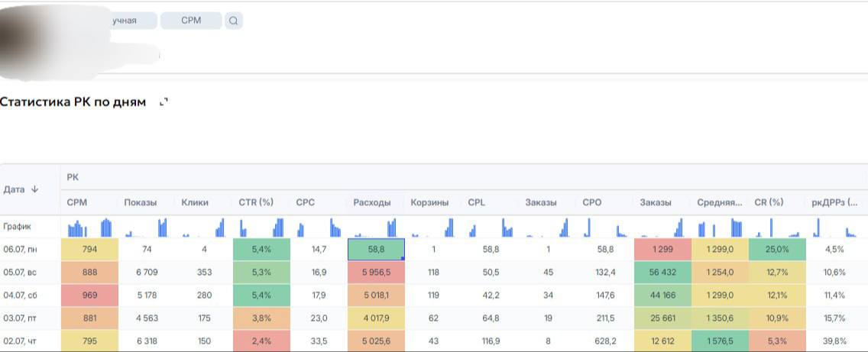Open the CR sparkline in График row
Screen dimensions: 868x352
[777, 228]
